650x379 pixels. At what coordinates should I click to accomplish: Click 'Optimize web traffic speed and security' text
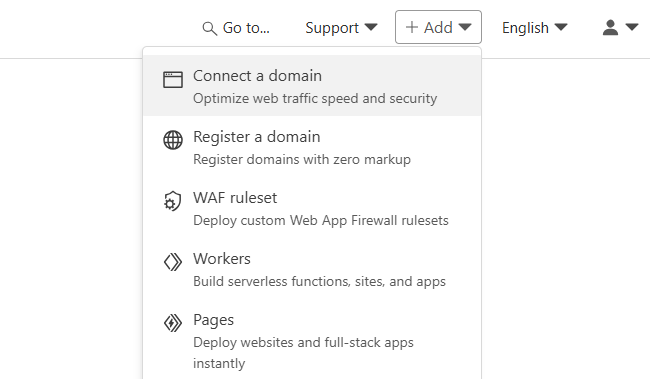315,99
